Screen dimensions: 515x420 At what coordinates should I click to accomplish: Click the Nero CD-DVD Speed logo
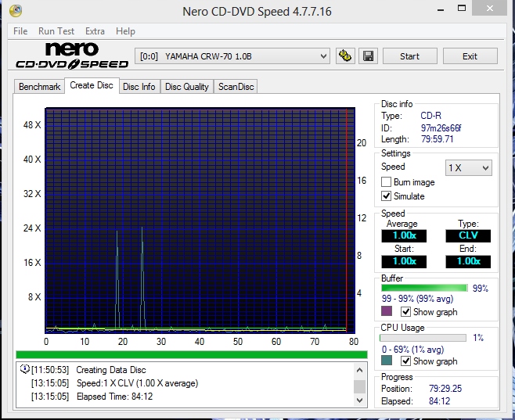point(72,56)
